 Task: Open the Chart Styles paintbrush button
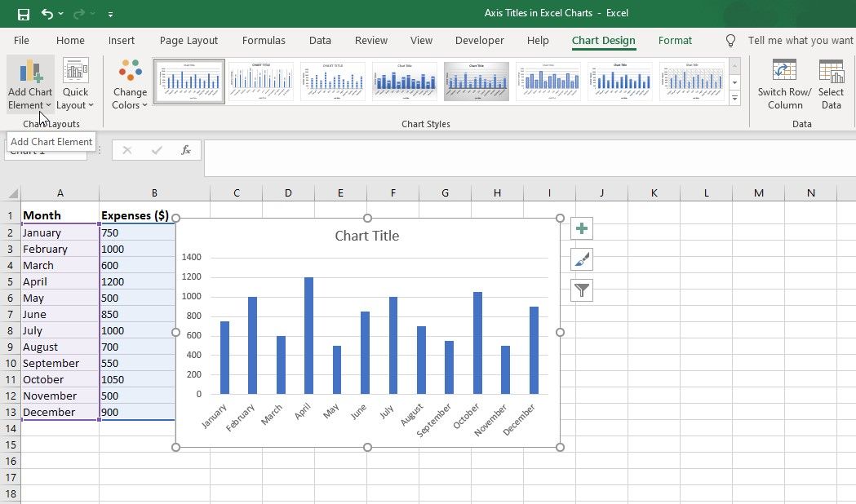pos(582,259)
